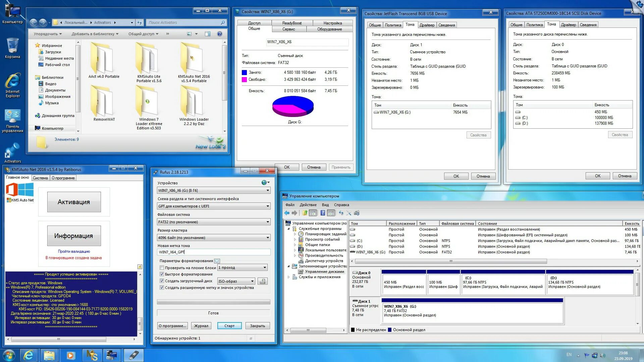This screenshot has width=644, height=362.
Task: Click the Up one level folder icon
Action: [305, 213]
